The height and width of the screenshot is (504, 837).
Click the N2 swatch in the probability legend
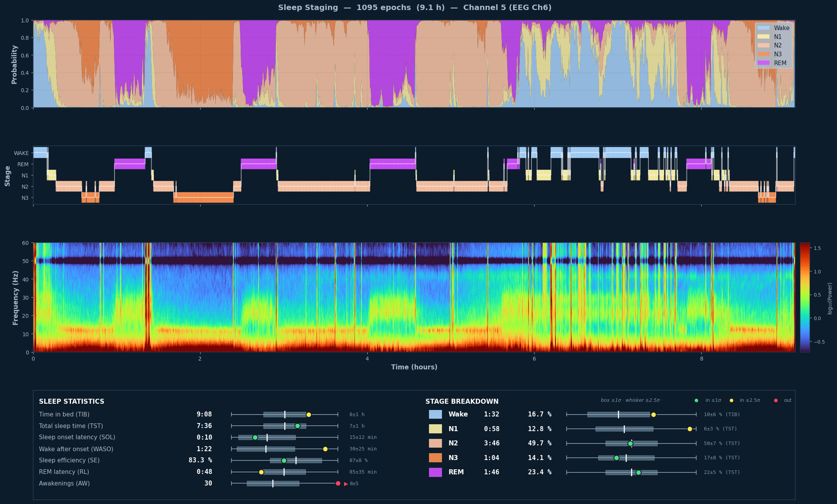coord(763,46)
